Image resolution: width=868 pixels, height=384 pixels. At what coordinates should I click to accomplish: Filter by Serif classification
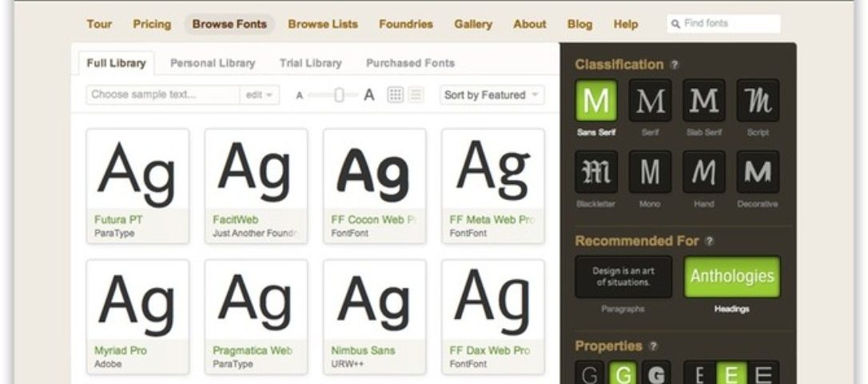[x=650, y=101]
